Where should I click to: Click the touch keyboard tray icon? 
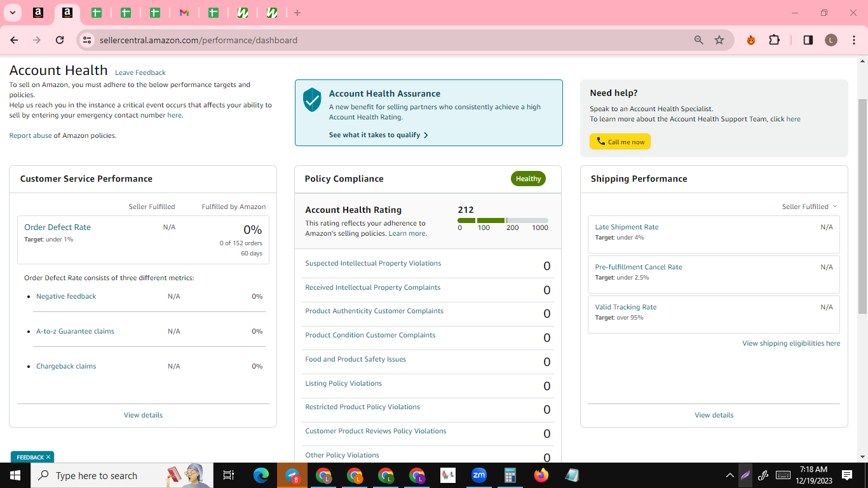click(783, 475)
